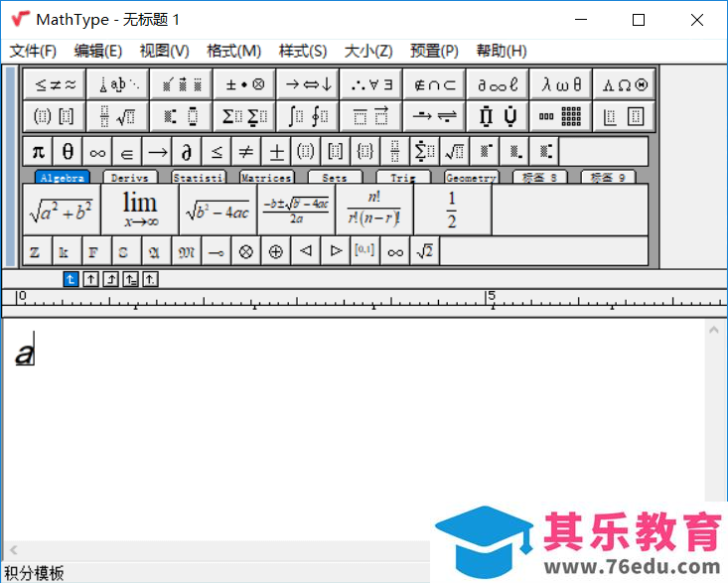Open the uppercase Greek letters palette (ΛΩ)
This screenshot has width=728, height=583.
625,84
